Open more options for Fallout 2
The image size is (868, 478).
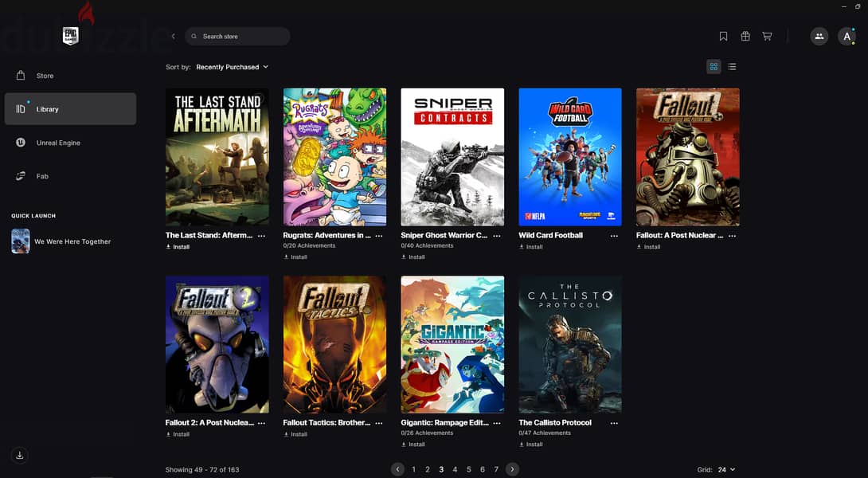tap(261, 422)
